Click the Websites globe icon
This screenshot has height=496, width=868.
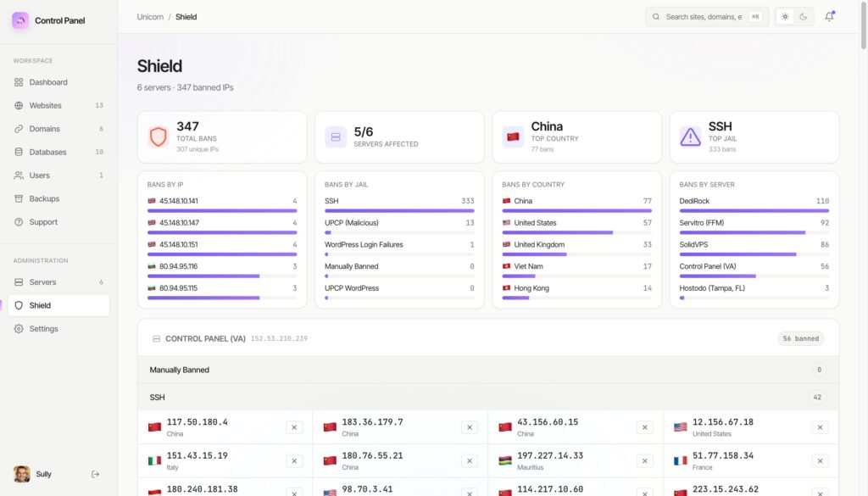19,105
